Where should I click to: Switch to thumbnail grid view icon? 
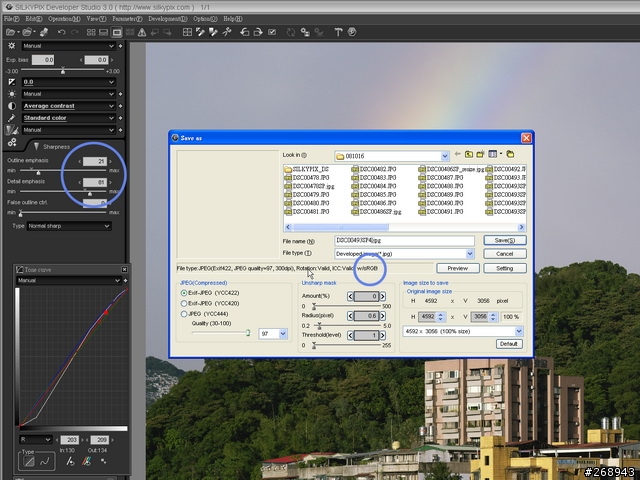coord(91,32)
